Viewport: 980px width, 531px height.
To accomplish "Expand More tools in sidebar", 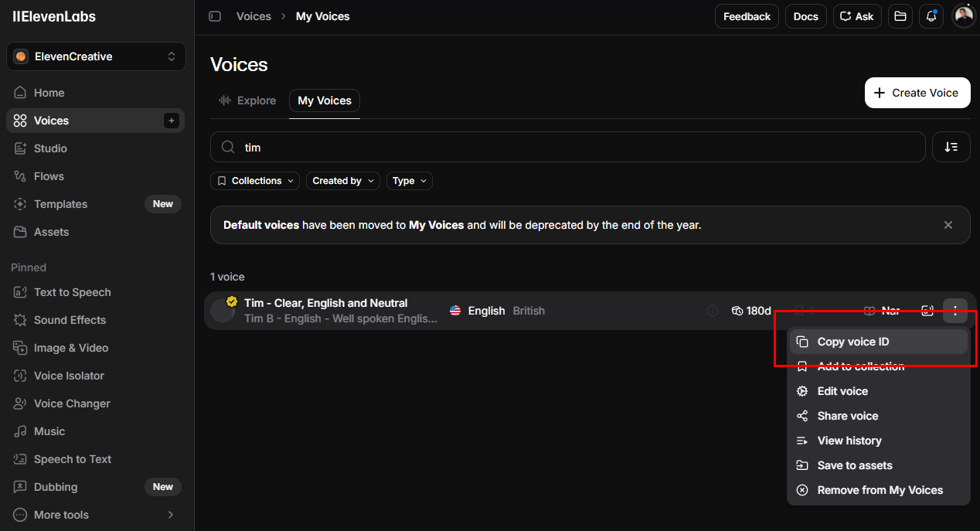I will (96, 515).
